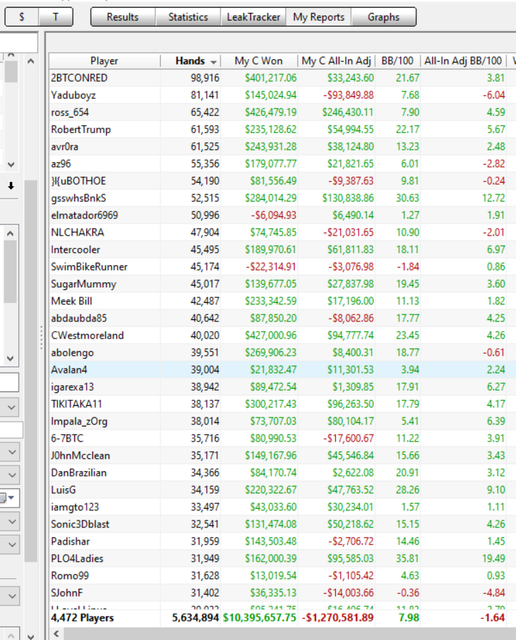Click the horizontal scrollbar left arrow
This screenshot has height=640, width=516.
[x=56, y=633]
